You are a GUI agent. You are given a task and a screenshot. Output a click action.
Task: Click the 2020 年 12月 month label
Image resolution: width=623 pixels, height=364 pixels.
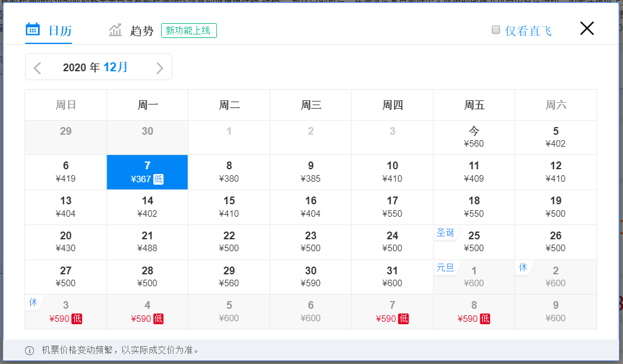(x=95, y=67)
